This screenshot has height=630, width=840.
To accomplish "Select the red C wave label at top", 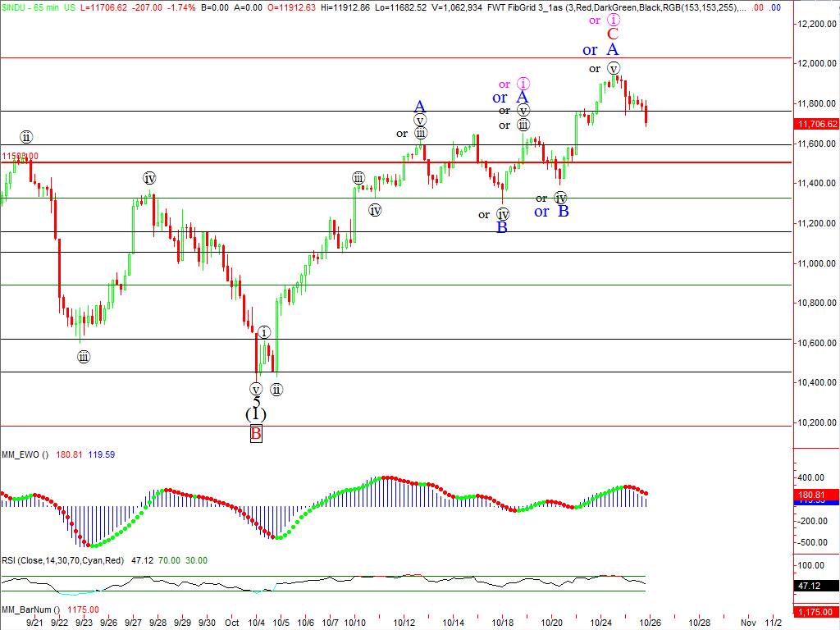I will tap(612, 34).
